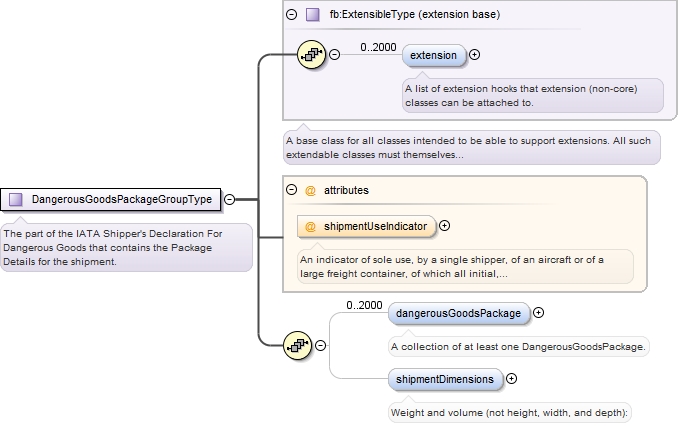Click the purple icon beside fb:ExtensibleType
The image size is (679, 426).
coord(313,15)
